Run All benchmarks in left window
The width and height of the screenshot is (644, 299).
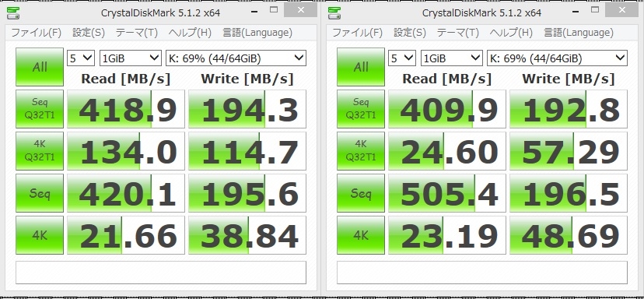tap(40, 67)
